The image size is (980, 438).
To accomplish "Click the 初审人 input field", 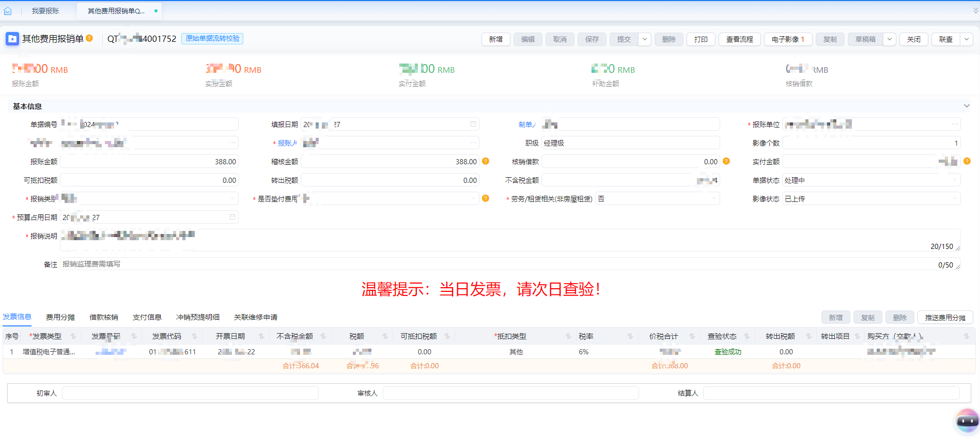I will coord(190,393).
